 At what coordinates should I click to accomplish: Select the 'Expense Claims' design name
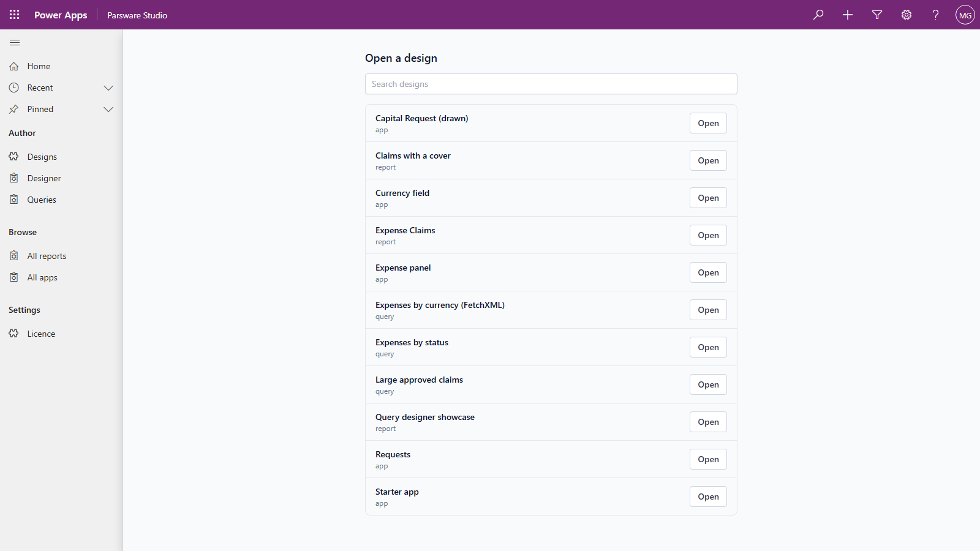[405, 230]
